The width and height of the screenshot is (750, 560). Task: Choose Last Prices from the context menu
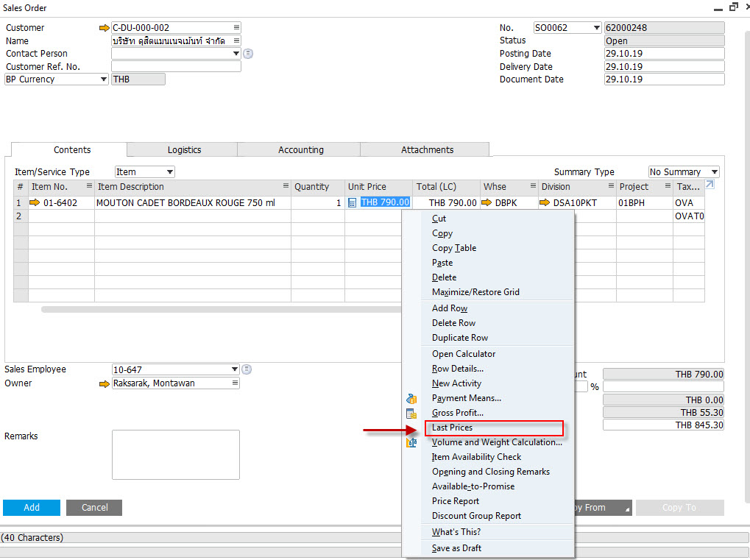[494, 428]
